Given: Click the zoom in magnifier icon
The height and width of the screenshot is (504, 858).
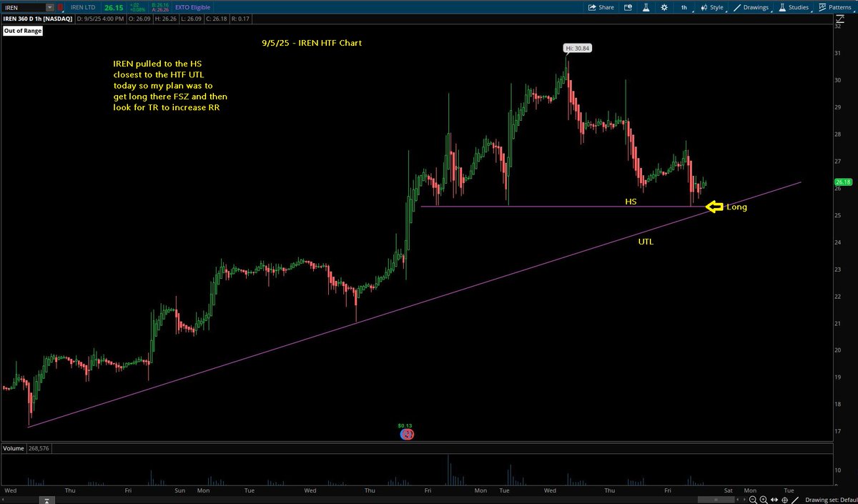Looking at the screenshot, I should tap(764, 500).
